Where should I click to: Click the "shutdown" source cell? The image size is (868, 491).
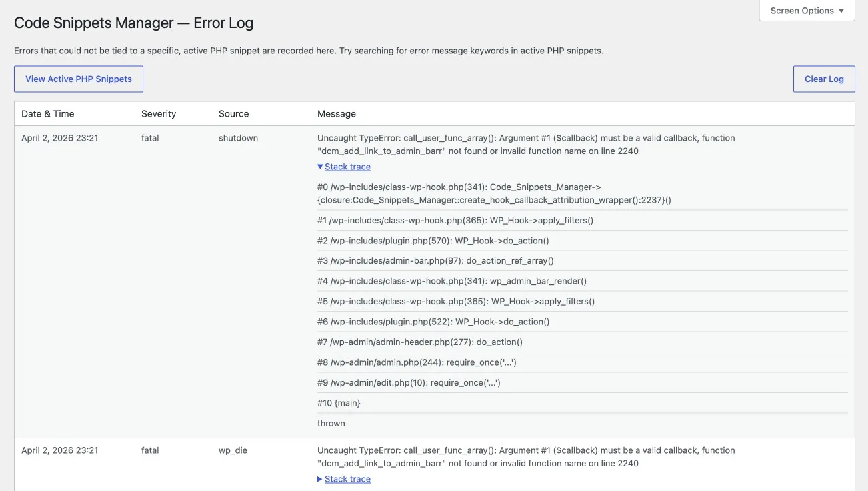point(238,138)
